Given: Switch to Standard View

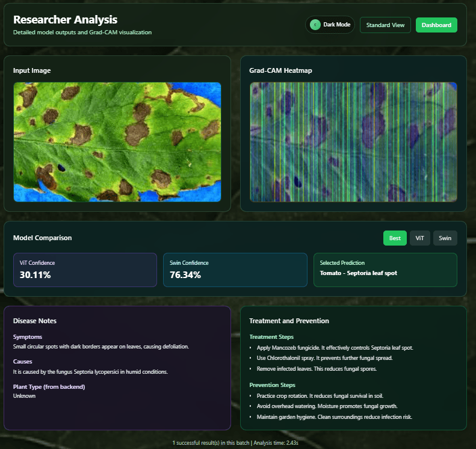Looking at the screenshot, I should 385,25.
